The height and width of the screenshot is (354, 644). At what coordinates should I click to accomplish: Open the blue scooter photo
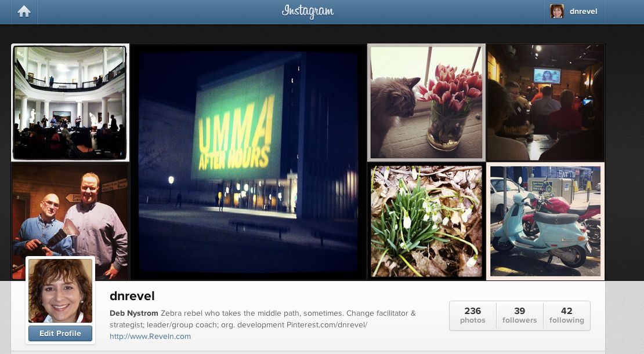(545, 221)
